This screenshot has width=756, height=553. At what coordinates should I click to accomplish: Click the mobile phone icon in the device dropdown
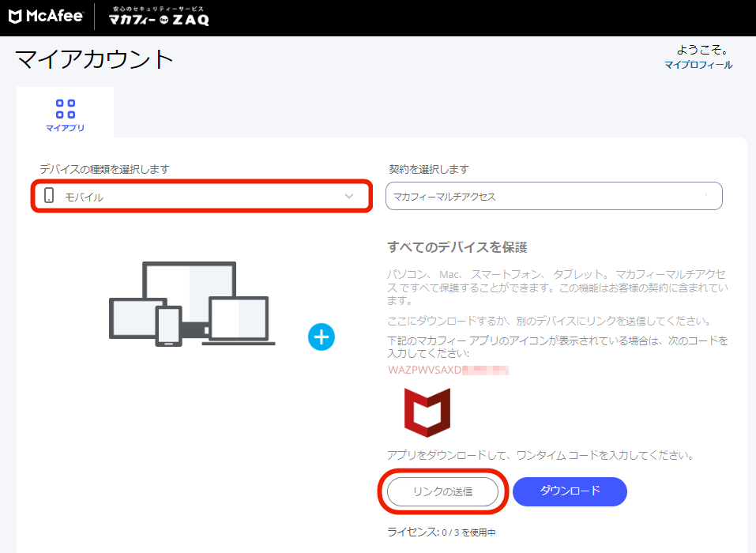(x=49, y=195)
